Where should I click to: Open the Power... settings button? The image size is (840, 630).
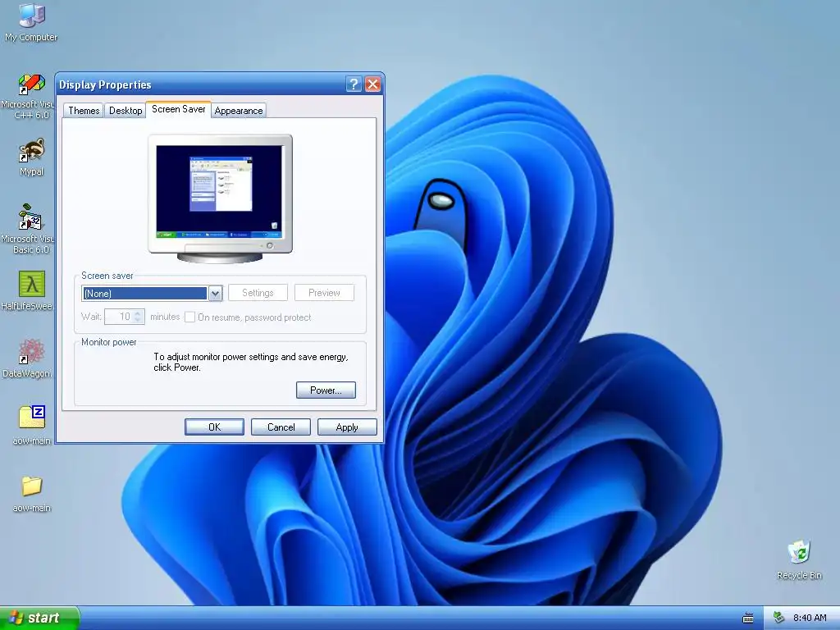click(x=326, y=390)
